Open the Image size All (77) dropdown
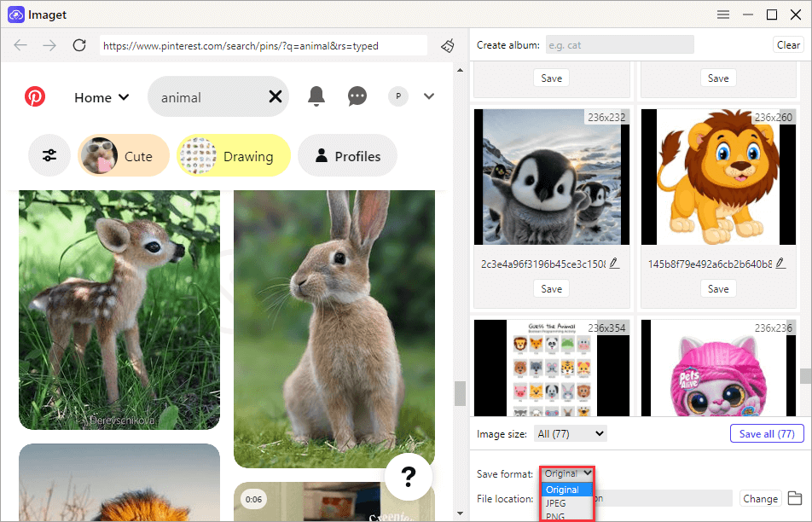812x522 pixels. [570, 433]
